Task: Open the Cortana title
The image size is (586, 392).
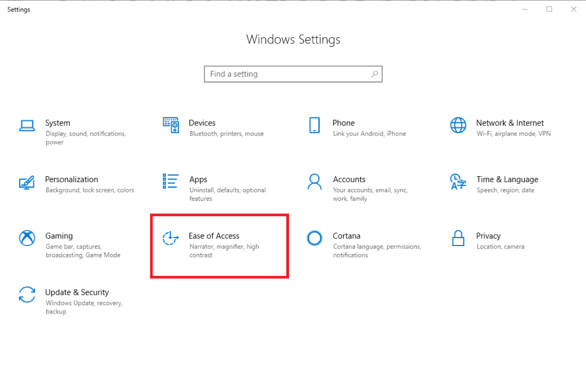Action: tap(346, 236)
